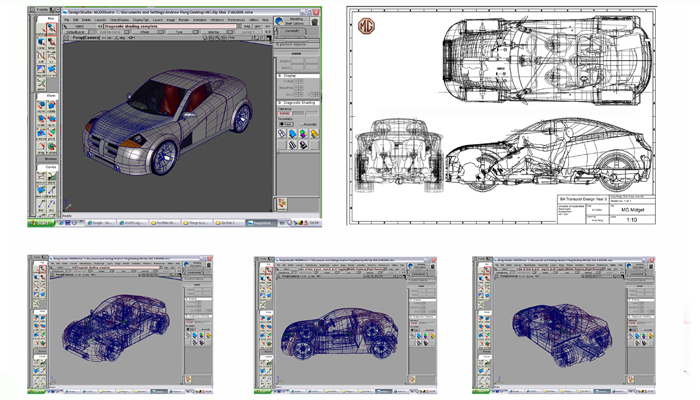Open the Edit menu in the main window
This screenshot has width=700, height=400.
point(75,20)
